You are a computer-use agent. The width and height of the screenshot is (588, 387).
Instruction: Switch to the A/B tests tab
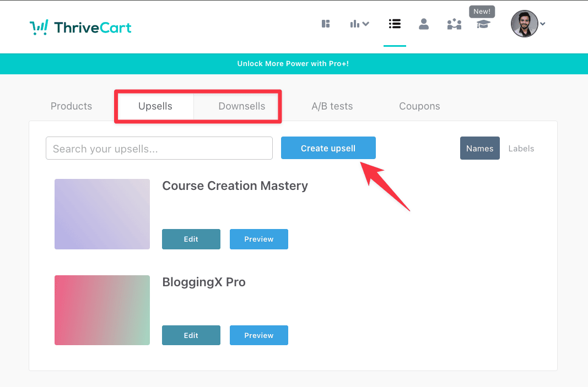click(x=332, y=106)
